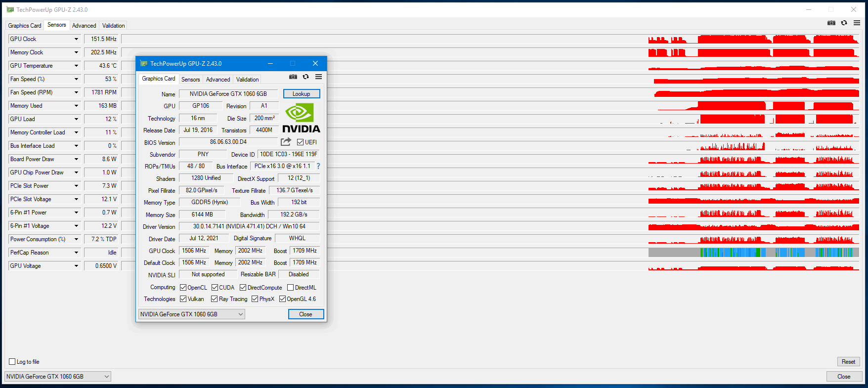
Task: Open Advanced tab in dialog
Action: point(218,80)
